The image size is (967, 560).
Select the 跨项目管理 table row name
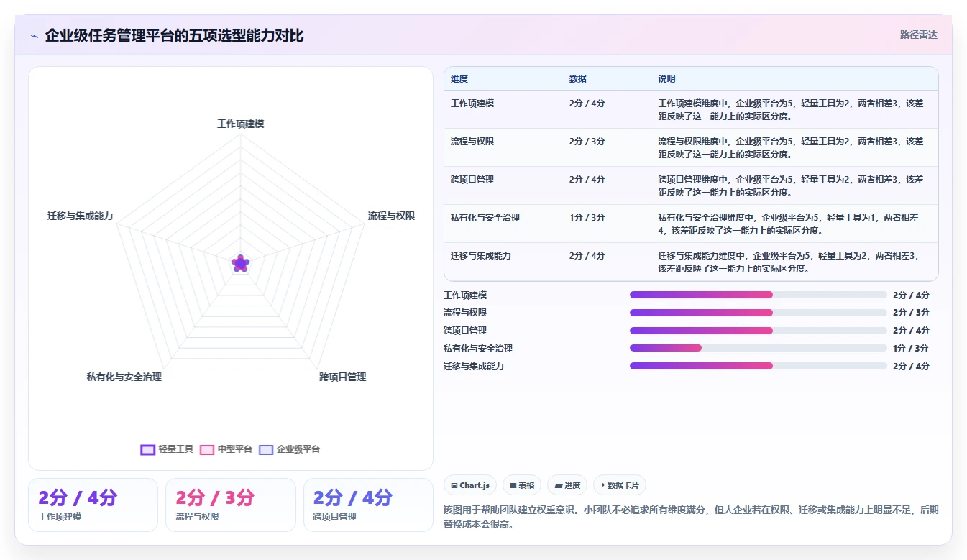(472, 180)
